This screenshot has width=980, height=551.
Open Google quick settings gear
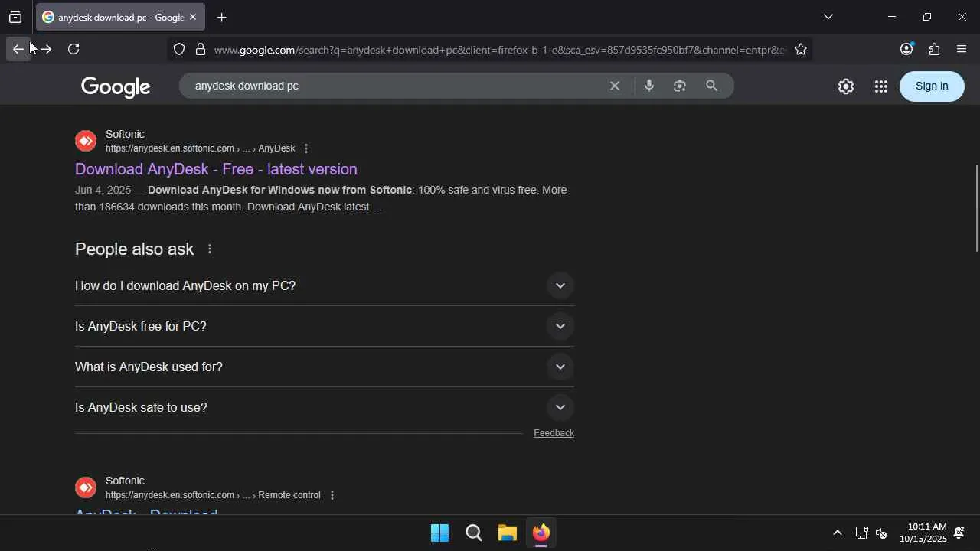point(845,86)
